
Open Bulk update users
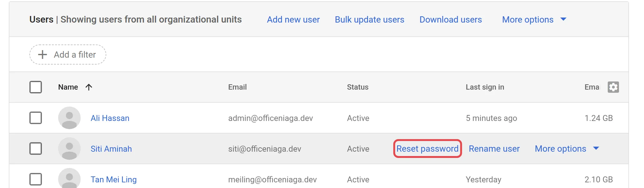click(370, 19)
